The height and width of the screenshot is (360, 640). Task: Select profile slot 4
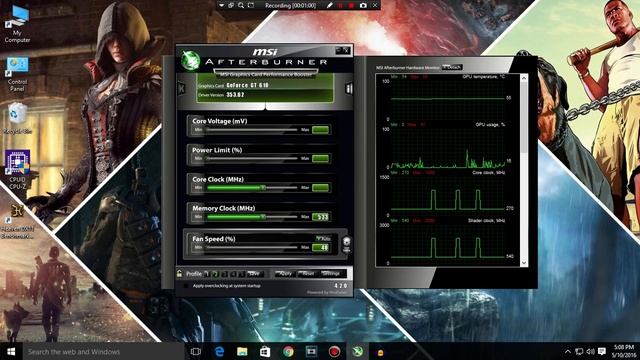point(233,274)
